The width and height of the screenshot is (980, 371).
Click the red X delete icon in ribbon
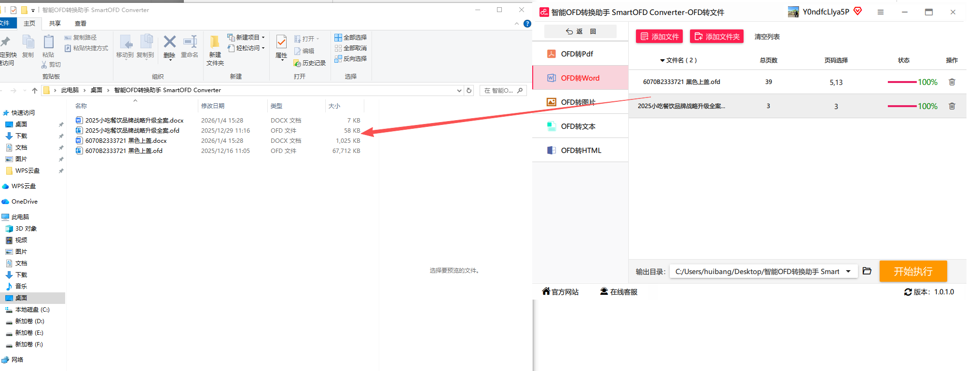pyautogui.click(x=169, y=42)
